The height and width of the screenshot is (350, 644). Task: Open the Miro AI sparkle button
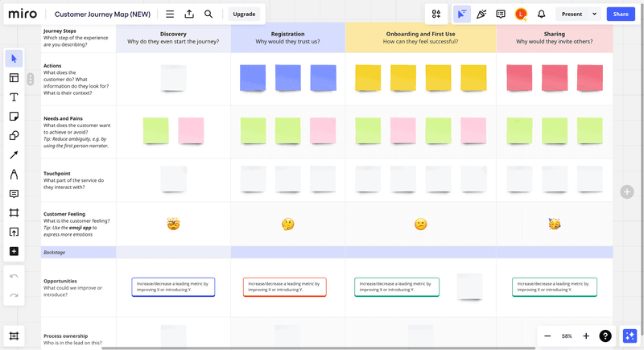[x=630, y=336]
